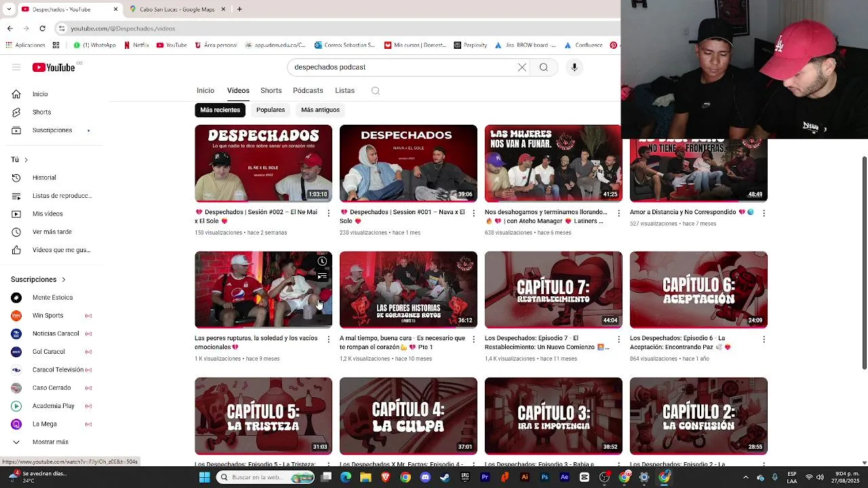
Task: Open Premiere Pro from the taskbar
Action: pos(485,477)
